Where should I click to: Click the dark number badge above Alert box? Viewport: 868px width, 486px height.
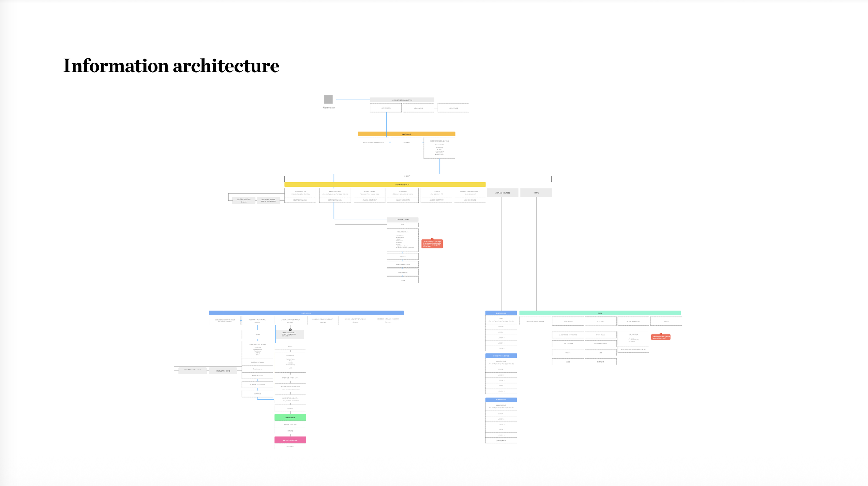(x=290, y=330)
